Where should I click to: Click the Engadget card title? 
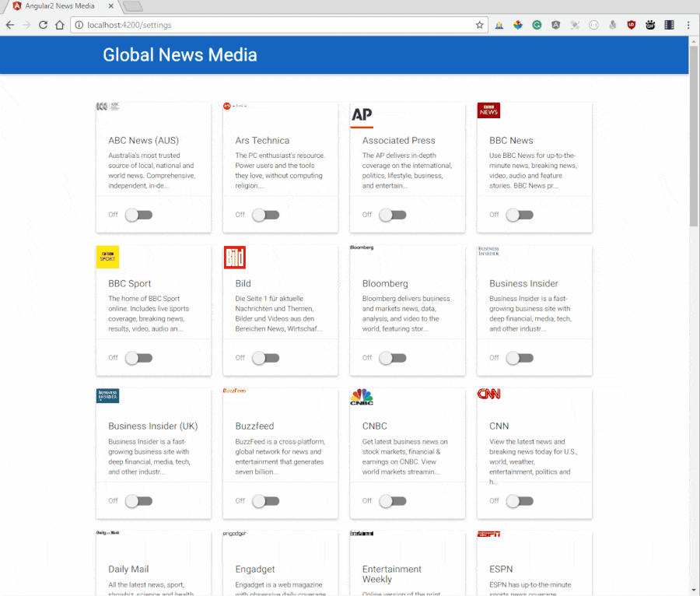point(255,570)
